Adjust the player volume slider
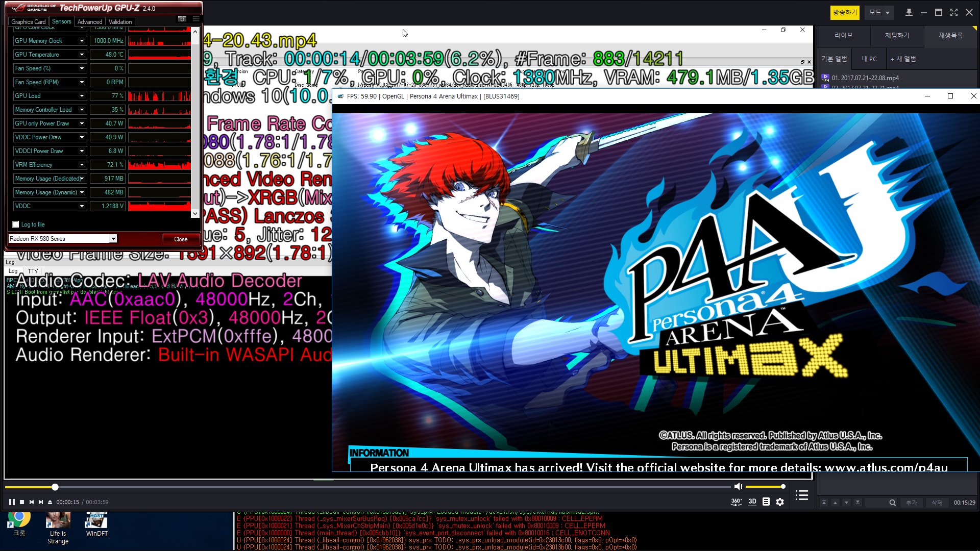 click(766, 486)
